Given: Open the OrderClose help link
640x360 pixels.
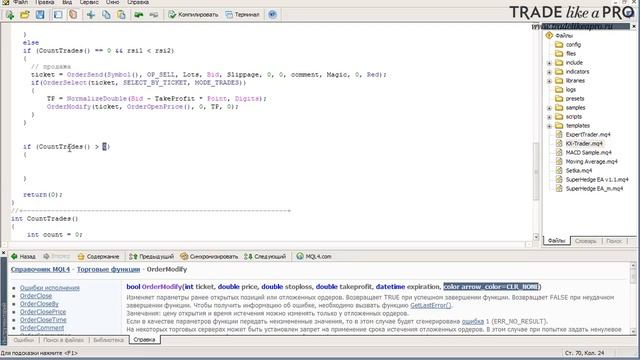Looking at the screenshot, I should (36, 296).
